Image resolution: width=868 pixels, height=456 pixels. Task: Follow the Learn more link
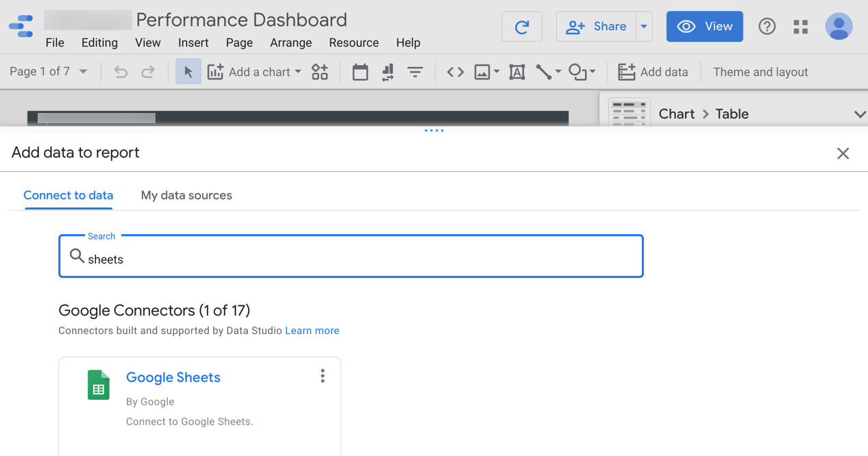point(312,331)
